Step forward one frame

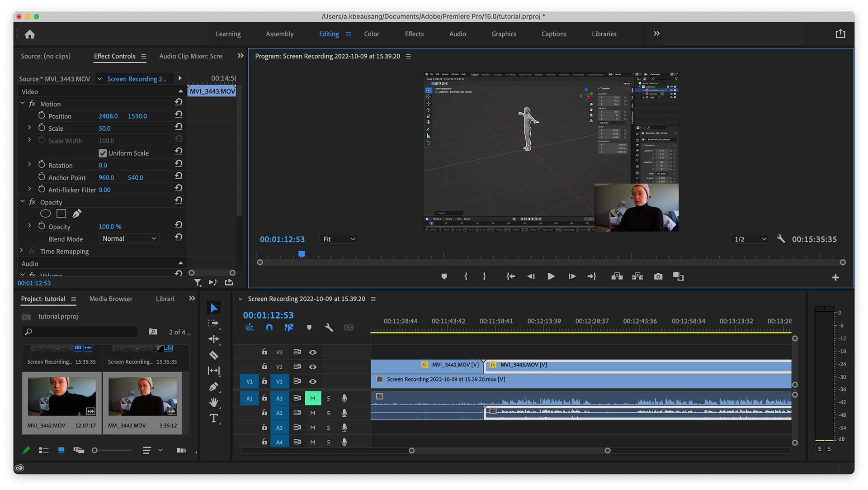[572, 276]
